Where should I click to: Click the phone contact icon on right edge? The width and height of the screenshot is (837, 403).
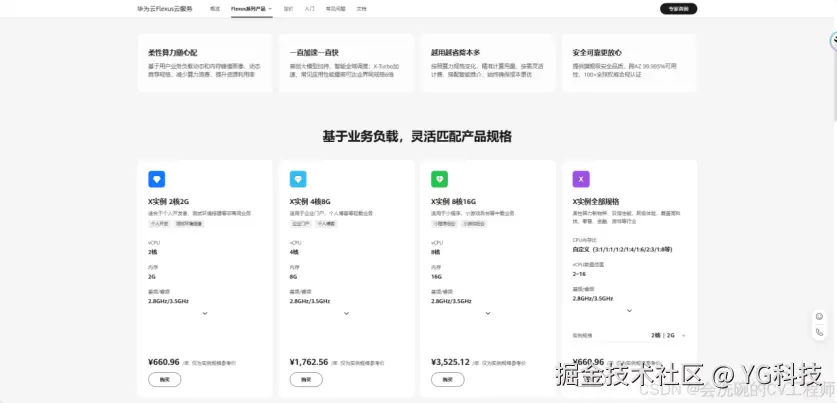pyautogui.click(x=819, y=332)
